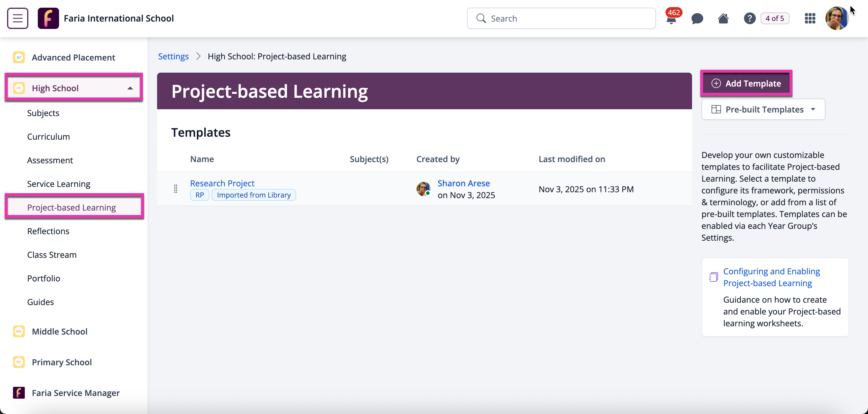This screenshot has height=414, width=868.
Task: Open the Research Project template
Action: click(x=222, y=183)
